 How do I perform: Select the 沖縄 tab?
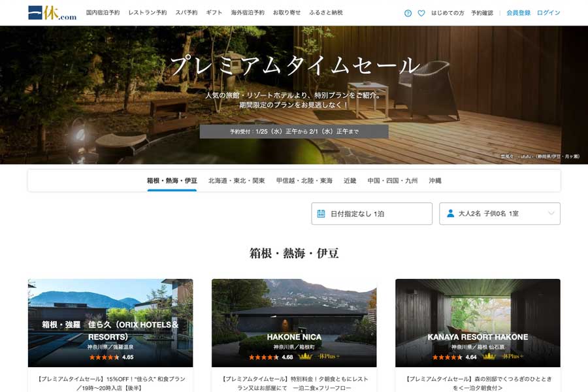(x=435, y=181)
